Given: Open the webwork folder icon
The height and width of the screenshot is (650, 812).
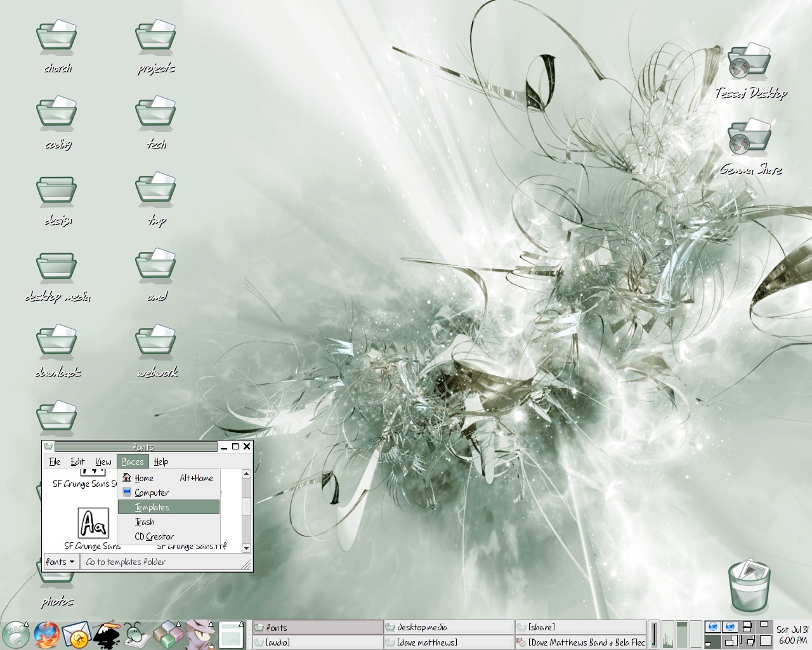Looking at the screenshot, I should [155, 341].
